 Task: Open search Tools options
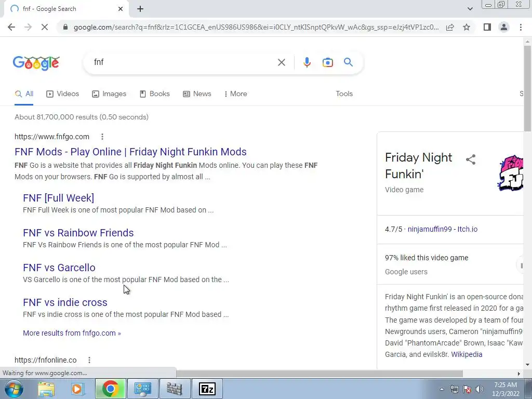[x=344, y=94]
